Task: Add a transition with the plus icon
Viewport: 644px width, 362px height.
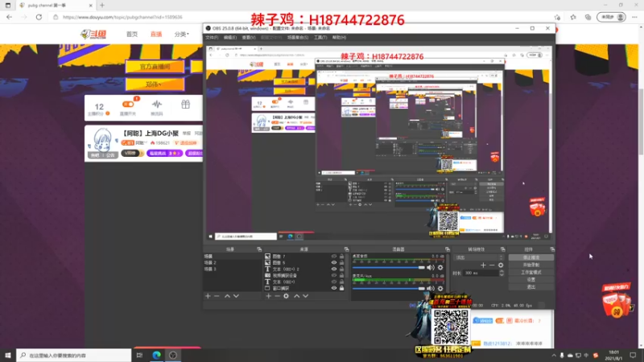Action: point(483,265)
